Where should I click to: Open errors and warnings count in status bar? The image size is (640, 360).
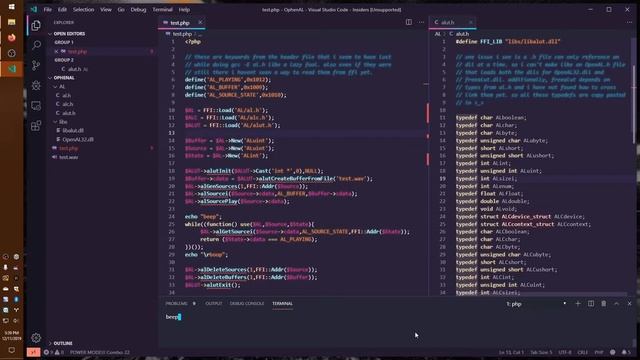pos(54,352)
